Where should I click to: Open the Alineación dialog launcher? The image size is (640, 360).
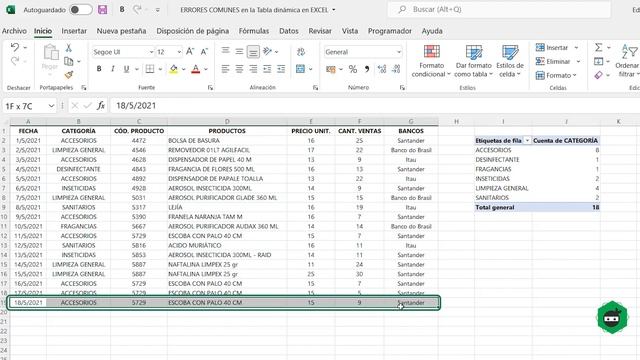click(315, 87)
